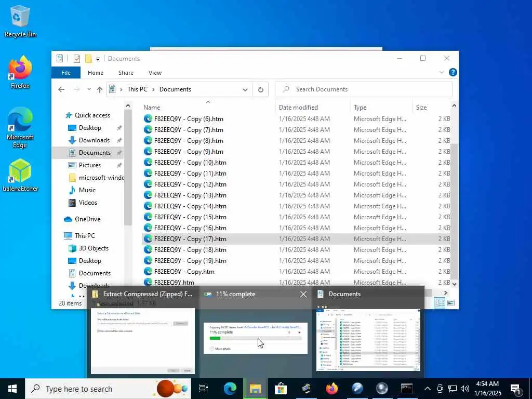Image resolution: width=532 pixels, height=399 pixels.
Task: Open Microsoft Store from the taskbar
Action: pyautogui.click(x=281, y=389)
